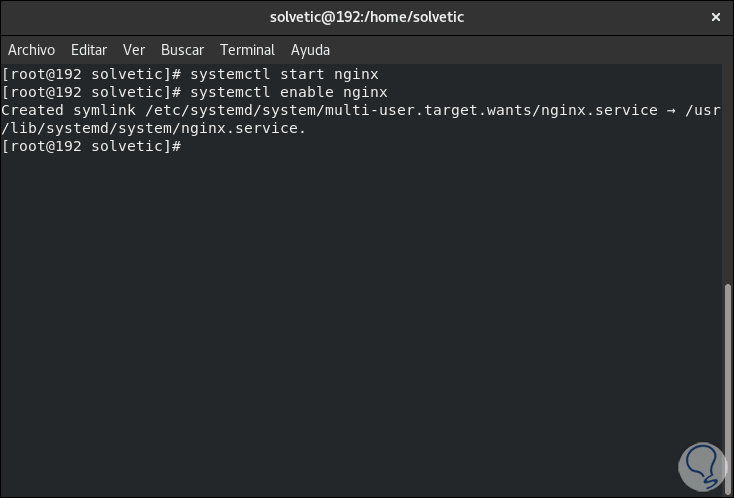The height and width of the screenshot is (498, 734).
Task: Click the 'systemctl start nginx' command text
Action: click(284, 74)
